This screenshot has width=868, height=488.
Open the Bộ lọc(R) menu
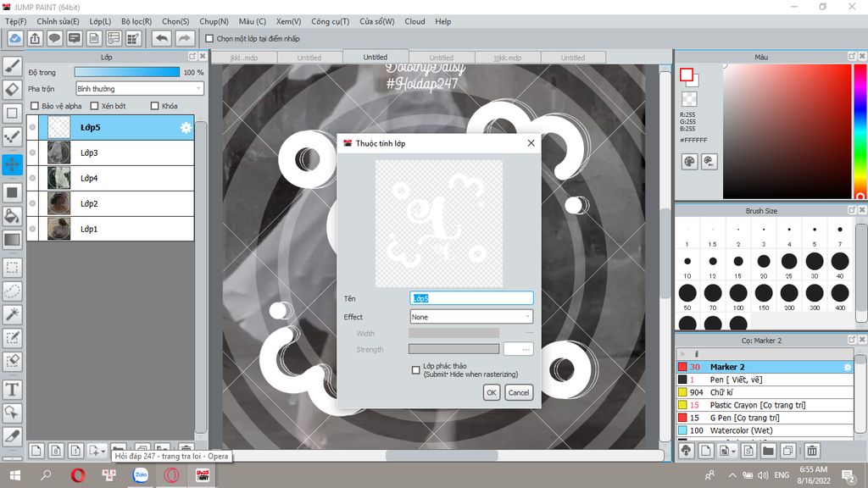point(136,21)
